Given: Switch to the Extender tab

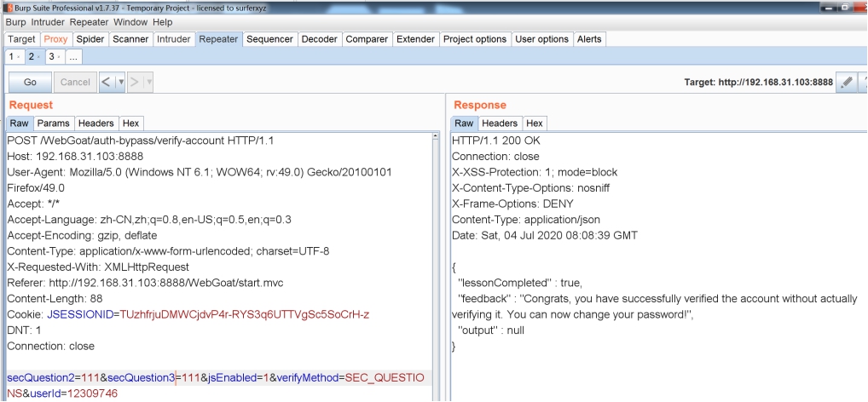Looking at the screenshot, I should pos(415,39).
